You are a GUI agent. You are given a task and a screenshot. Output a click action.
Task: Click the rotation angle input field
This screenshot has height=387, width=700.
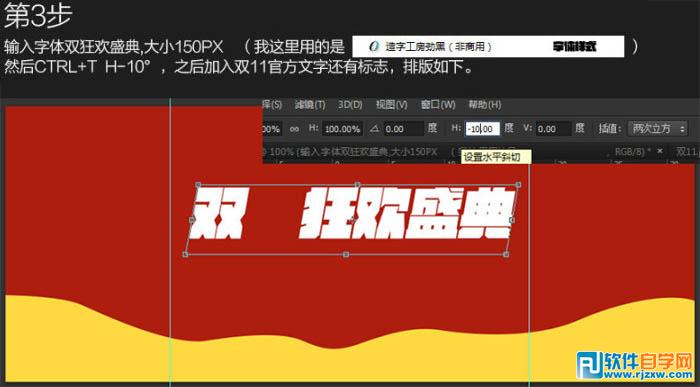[x=404, y=129]
